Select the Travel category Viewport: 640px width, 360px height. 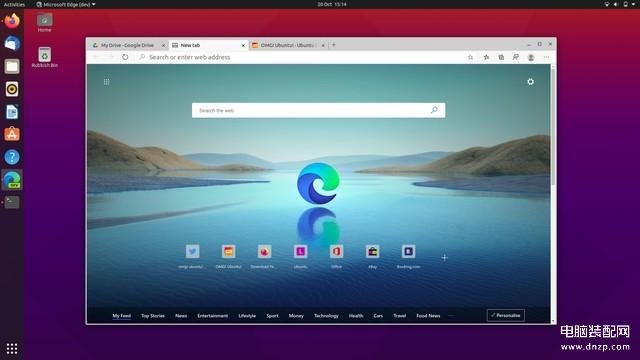(400, 316)
